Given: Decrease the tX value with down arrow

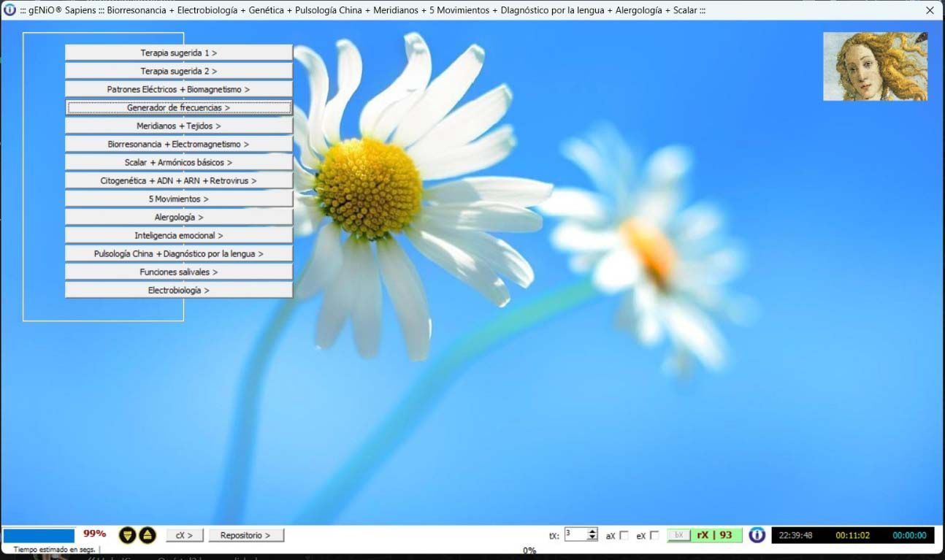Looking at the screenshot, I should (592, 538).
